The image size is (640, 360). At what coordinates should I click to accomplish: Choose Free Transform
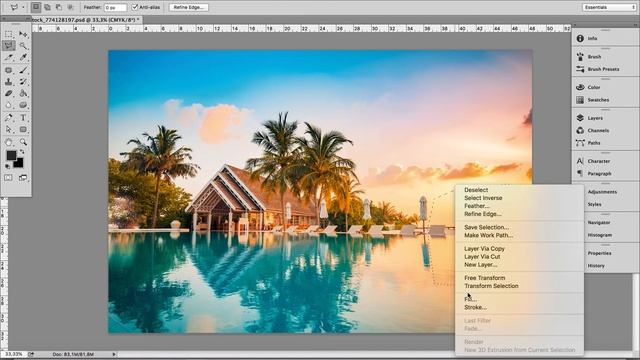pyautogui.click(x=484, y=278)
